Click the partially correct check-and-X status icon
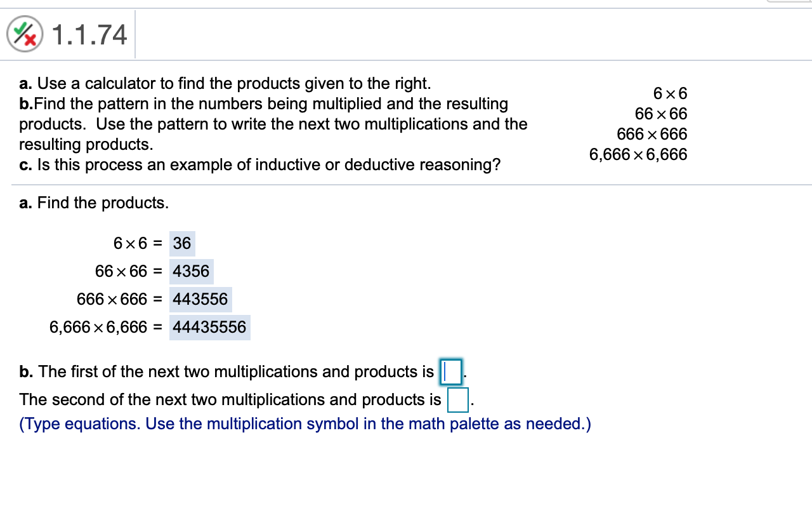This screenshot has width=812, height=527. pyautogui.click(x=25, y=34)
